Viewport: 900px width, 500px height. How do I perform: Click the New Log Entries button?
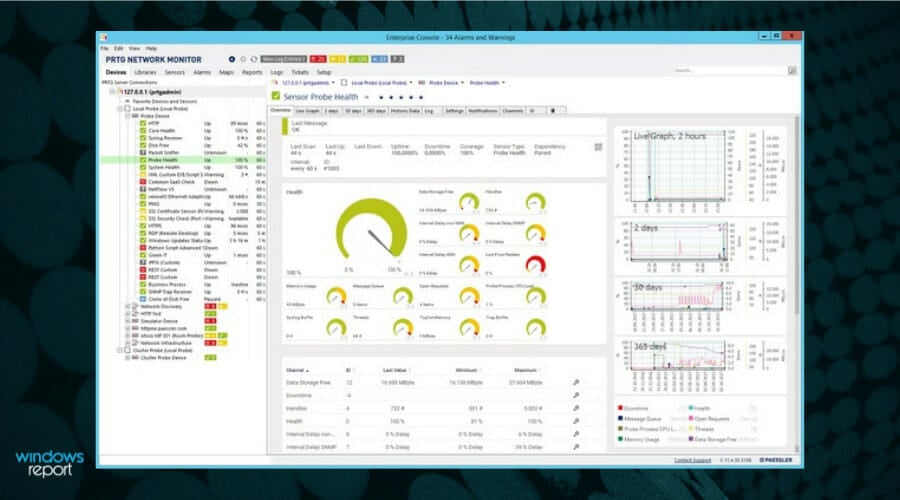(284, 59)
